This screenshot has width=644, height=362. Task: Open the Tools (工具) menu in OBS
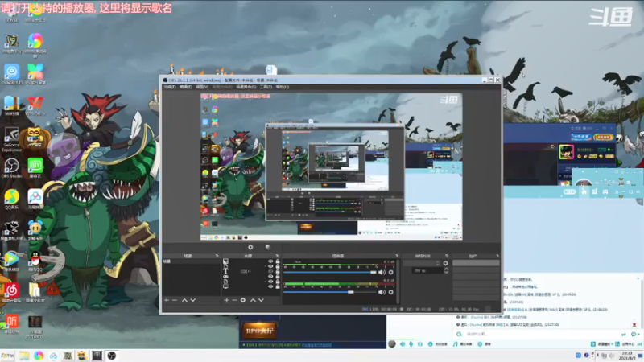tap(266, 87)
